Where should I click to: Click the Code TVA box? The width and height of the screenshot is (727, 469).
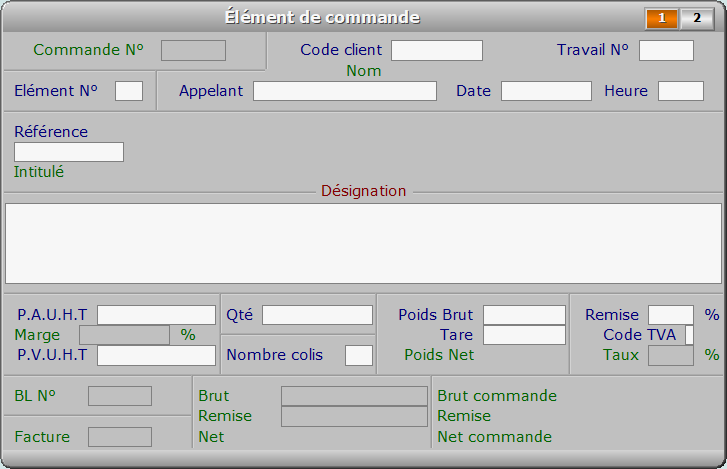coord(689,335)
